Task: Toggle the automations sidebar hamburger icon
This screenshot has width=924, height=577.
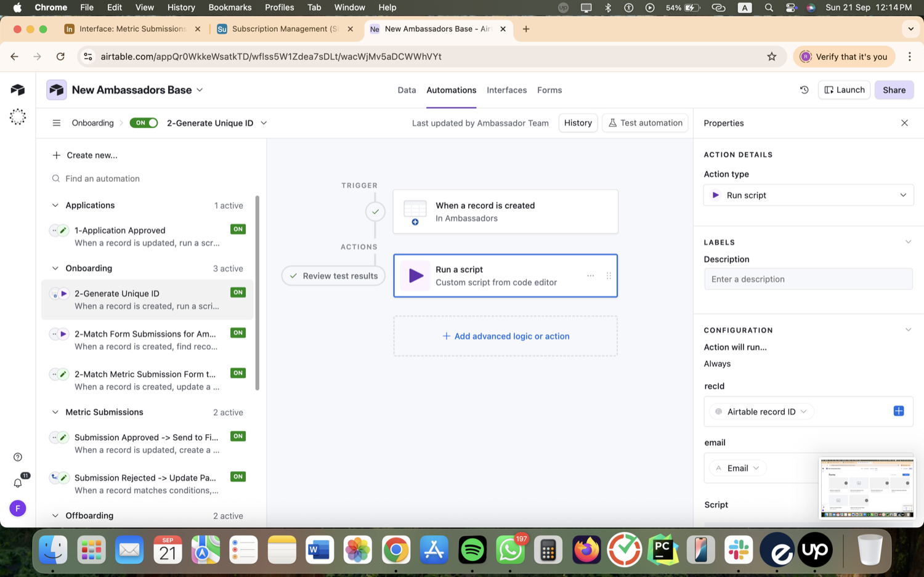Action: 57,123
